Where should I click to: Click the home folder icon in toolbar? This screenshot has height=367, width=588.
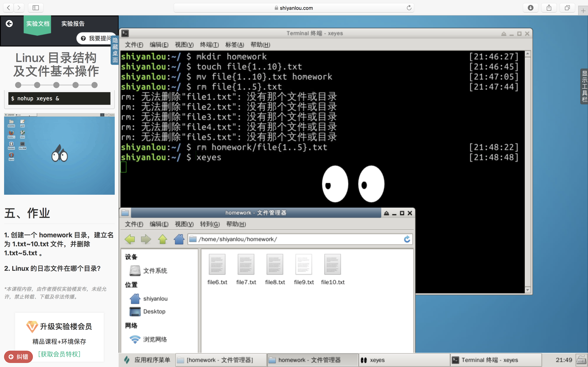(x=179, y=239)
